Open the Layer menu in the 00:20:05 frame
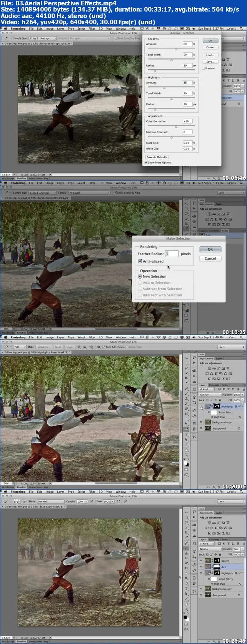 [x=61, y=337]
